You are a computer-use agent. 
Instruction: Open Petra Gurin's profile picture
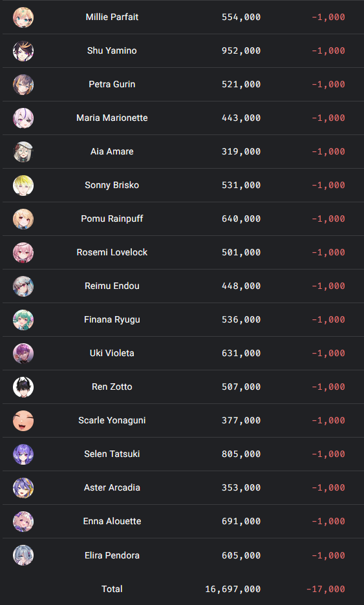(x=23, y=85)
